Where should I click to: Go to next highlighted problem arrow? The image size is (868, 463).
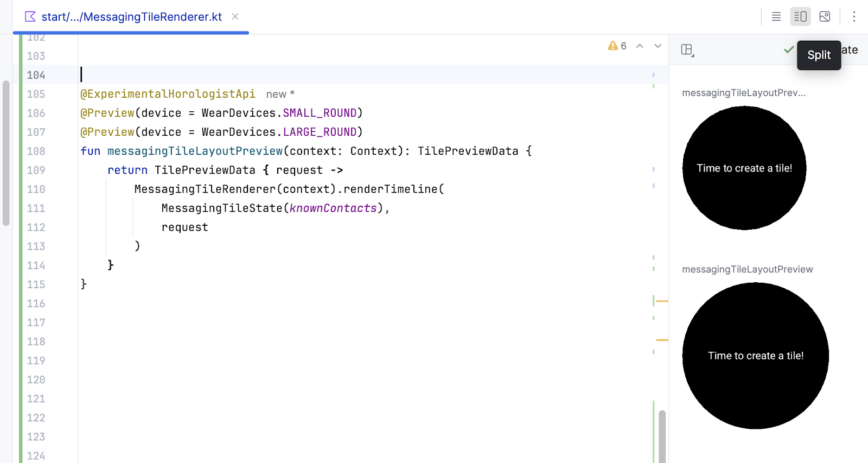tap(658, 46)
